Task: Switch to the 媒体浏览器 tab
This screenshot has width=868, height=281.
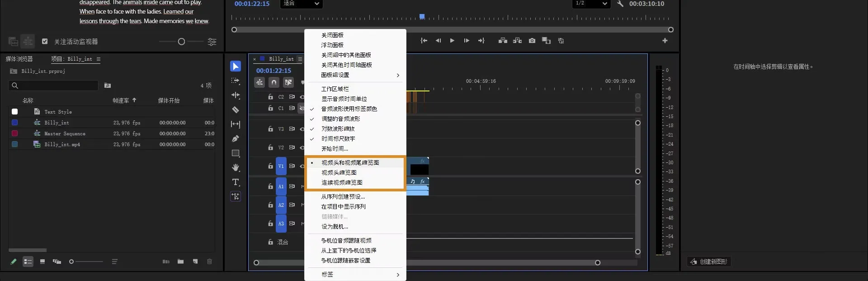Action: point(19,59)
